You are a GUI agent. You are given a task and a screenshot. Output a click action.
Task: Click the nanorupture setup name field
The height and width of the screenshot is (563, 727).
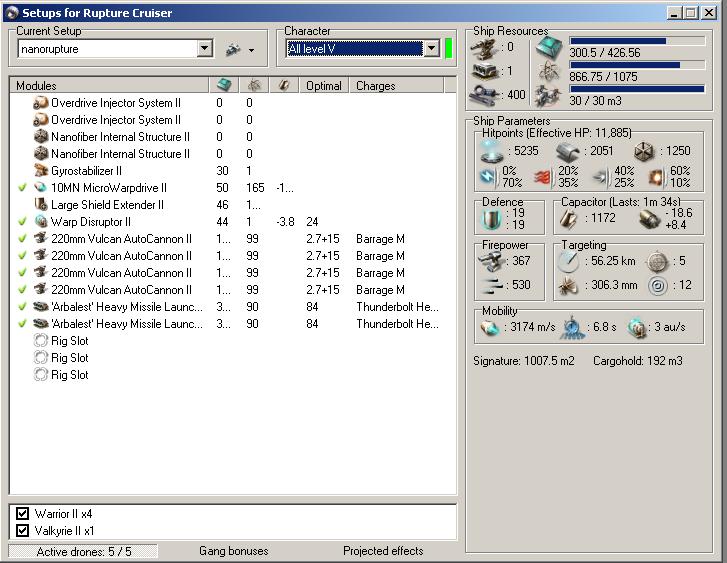tap(108, 49)
